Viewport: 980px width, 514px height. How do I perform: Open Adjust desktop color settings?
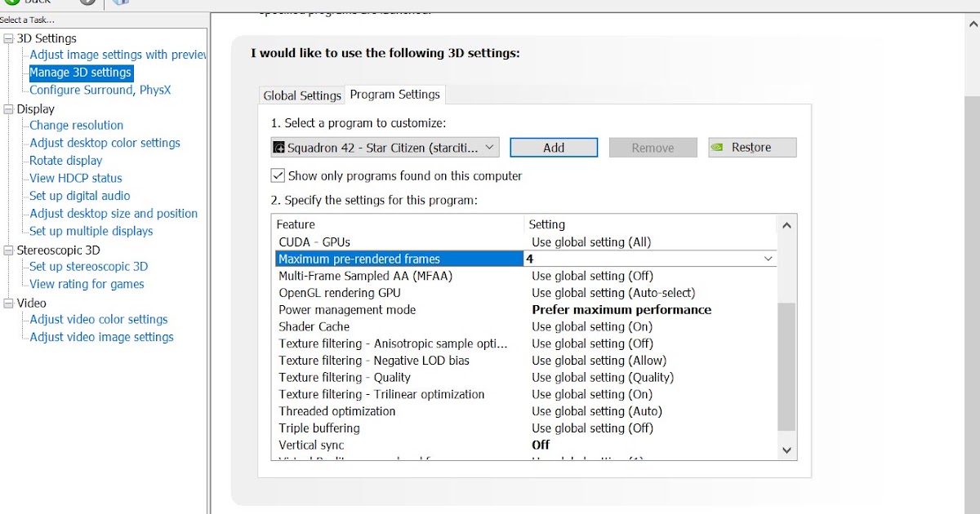(105, 143)
